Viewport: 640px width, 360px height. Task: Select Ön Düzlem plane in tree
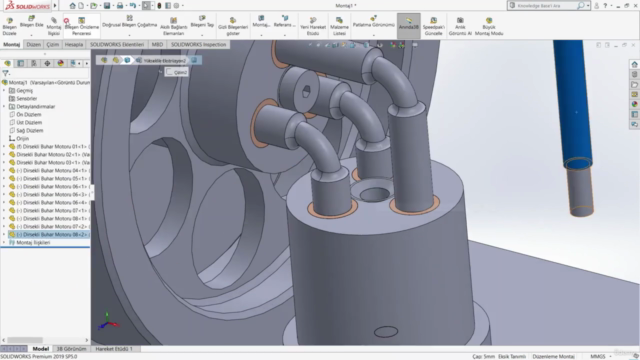(29, 115)
